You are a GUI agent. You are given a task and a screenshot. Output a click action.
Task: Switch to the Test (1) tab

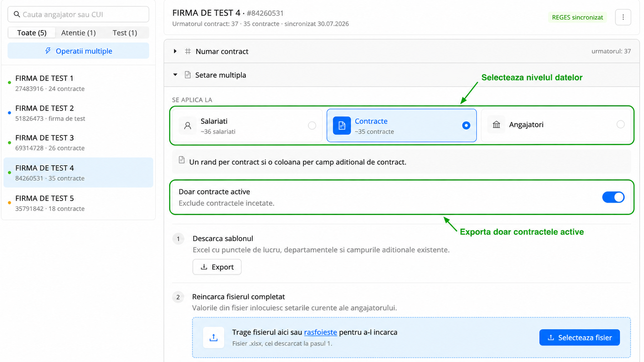tap(125, 33)
